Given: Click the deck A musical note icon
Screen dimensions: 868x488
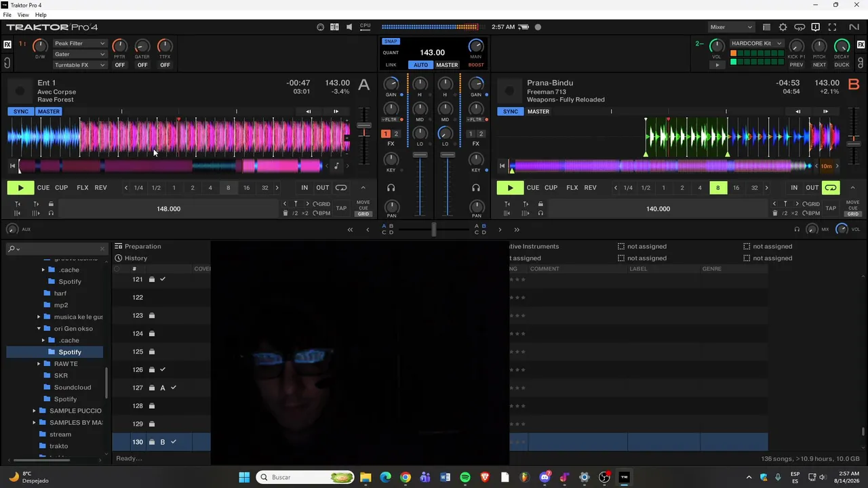Looking at the screenshot, I should click(x=337, y=165).
